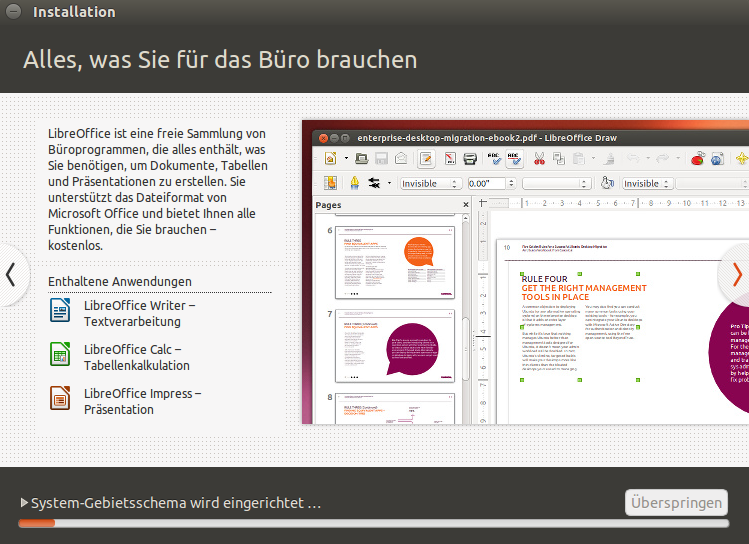Click the Email document icon in Draw

click(401, 159)
